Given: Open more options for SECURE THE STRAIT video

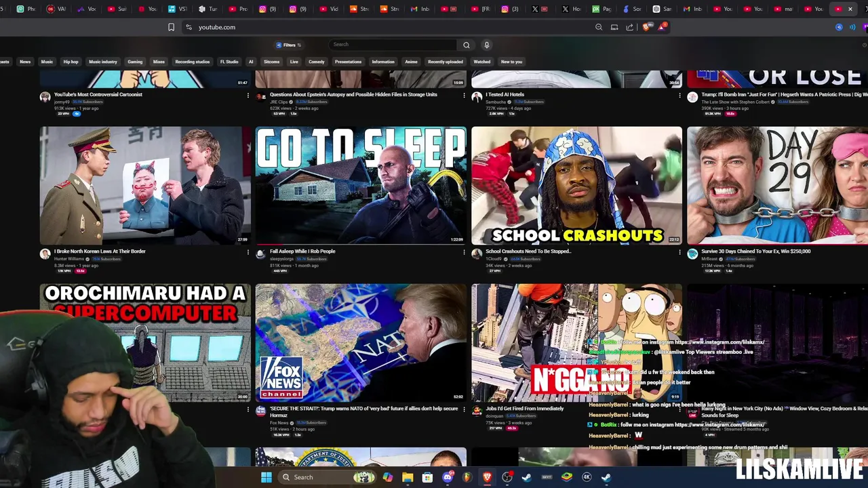Looking at the screenshot, I should pyautogui.click(x=464, y=409).
